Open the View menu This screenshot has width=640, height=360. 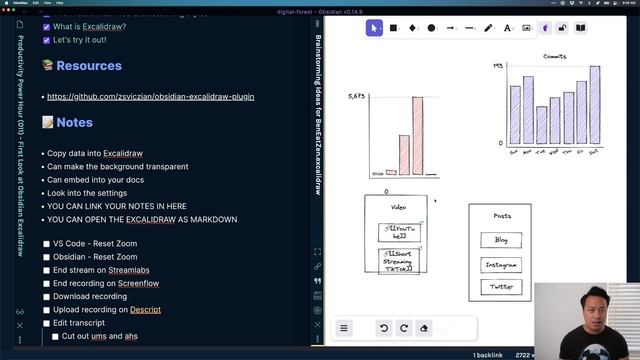[47, 2]
